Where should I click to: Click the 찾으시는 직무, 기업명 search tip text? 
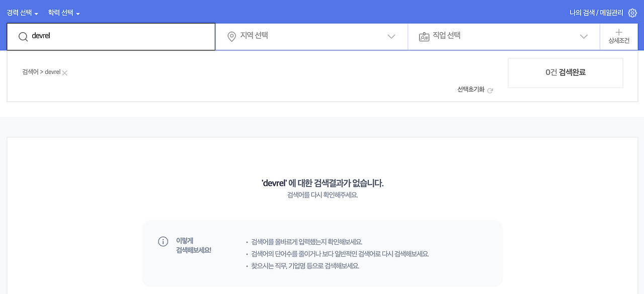click(x=305, y=266)
